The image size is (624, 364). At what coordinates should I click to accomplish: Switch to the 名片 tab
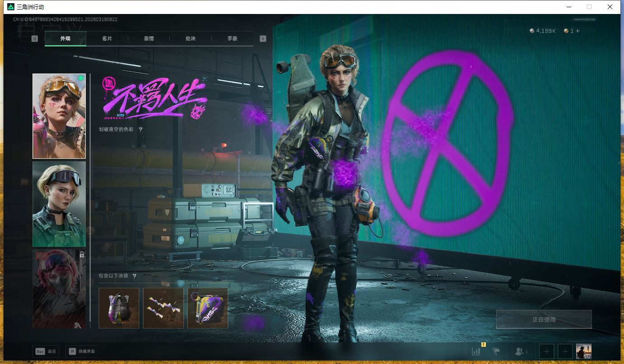107,39
